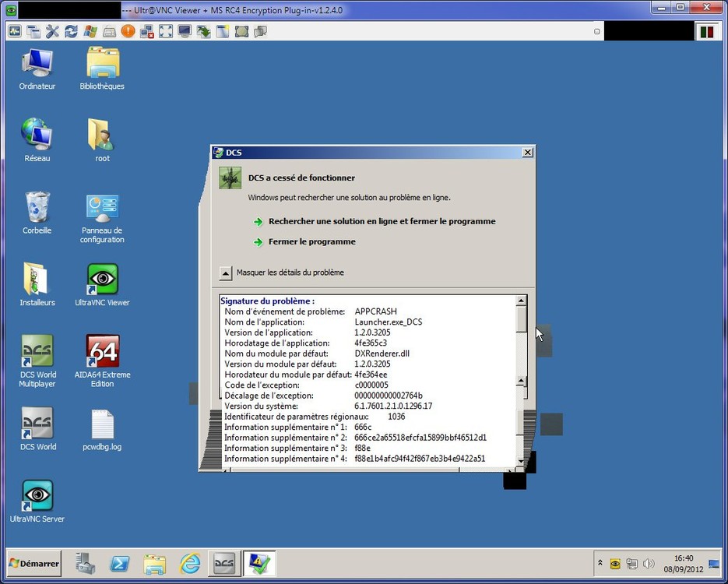Refresh the remote screen with the refresh icon
The height and width of the screenshot is (584, 728).
click(70, 31)
